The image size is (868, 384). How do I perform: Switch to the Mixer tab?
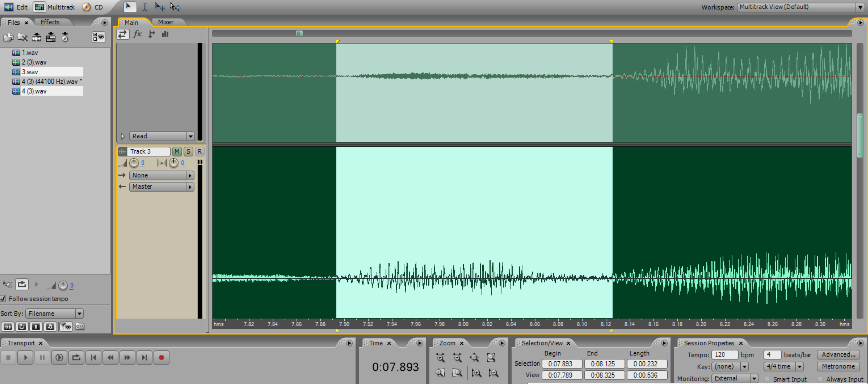coord(165,22)
